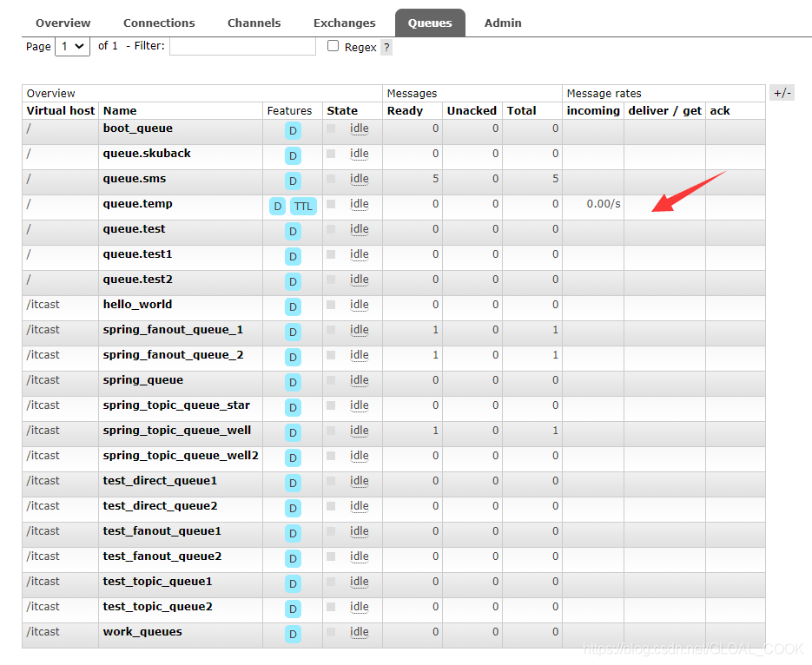Open the spring_topic_queue_star queue
The image size is (812, 665).
176,405
